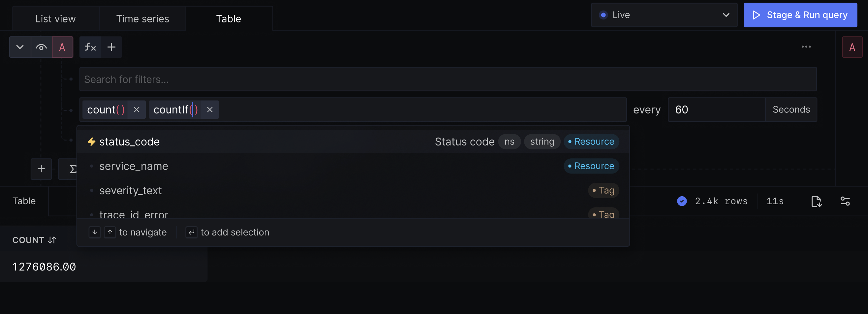This screenshot has width=868, height=314.
Task: Collapse query A with chevron button
Action: pos(20,47)
